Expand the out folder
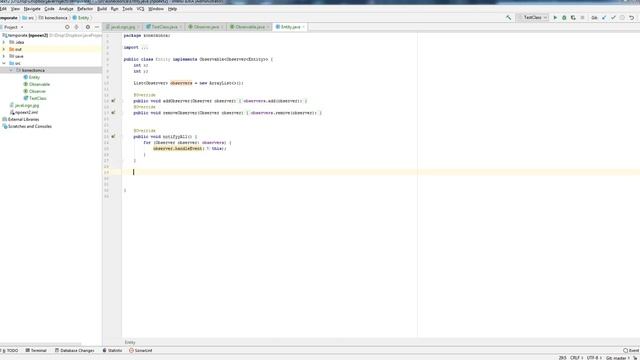This screenshot has width=640, height=360. (x=4, y=49)
